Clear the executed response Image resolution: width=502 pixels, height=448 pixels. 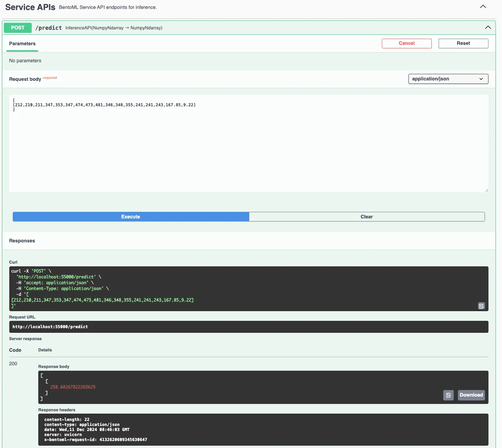[367, 217]
